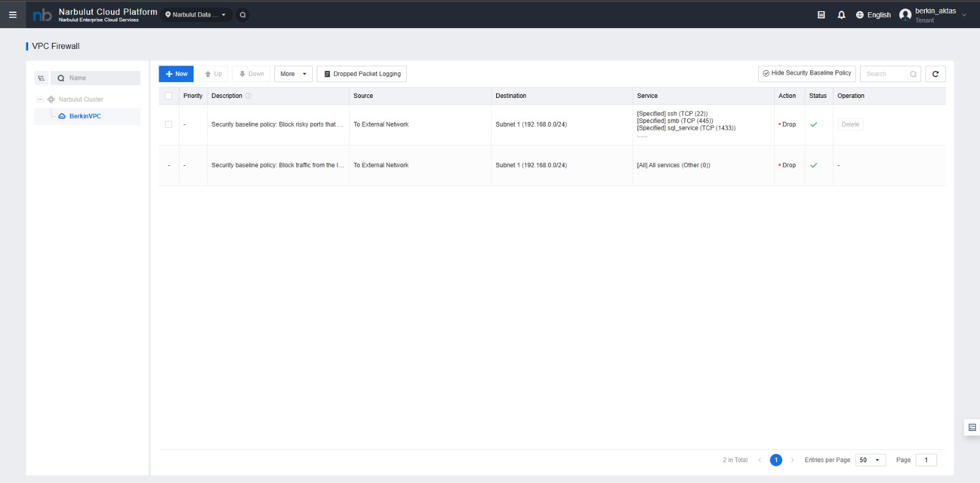The image size is (980, 483).
Task: Toggle Hide Security Baseline Policy
Action: [807, 73]
